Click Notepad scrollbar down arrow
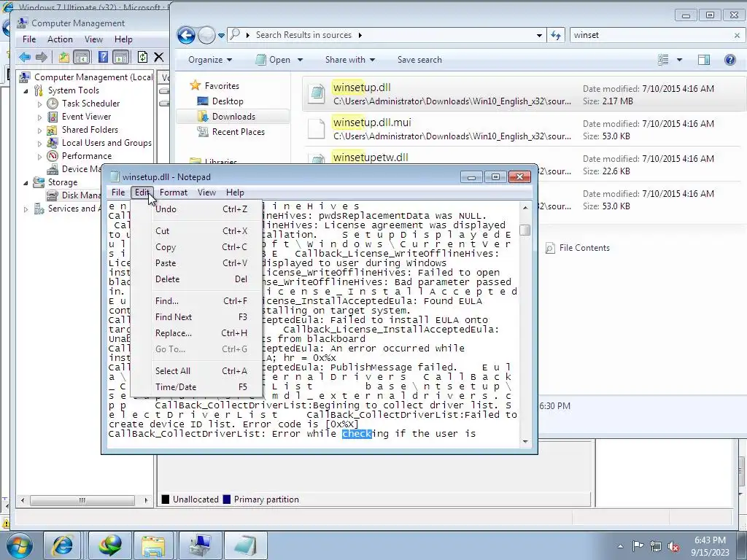 [x=525, y=441]
